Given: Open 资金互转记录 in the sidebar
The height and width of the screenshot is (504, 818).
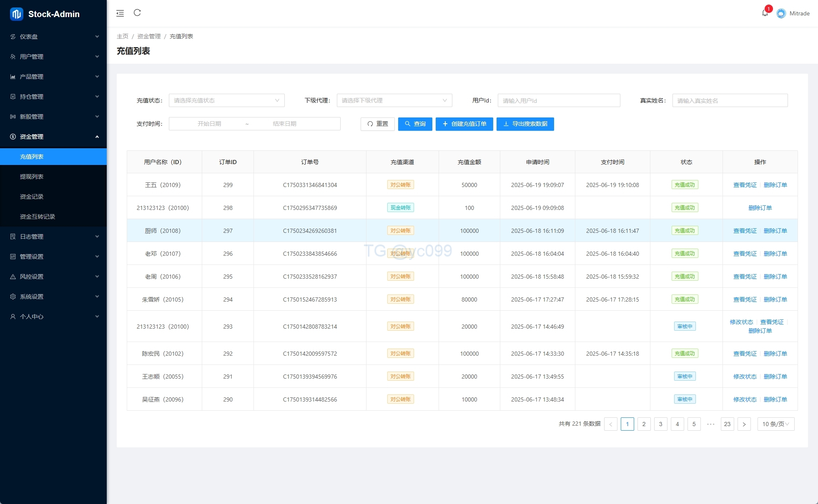Looking at the screenshot, I should point(38,217).
